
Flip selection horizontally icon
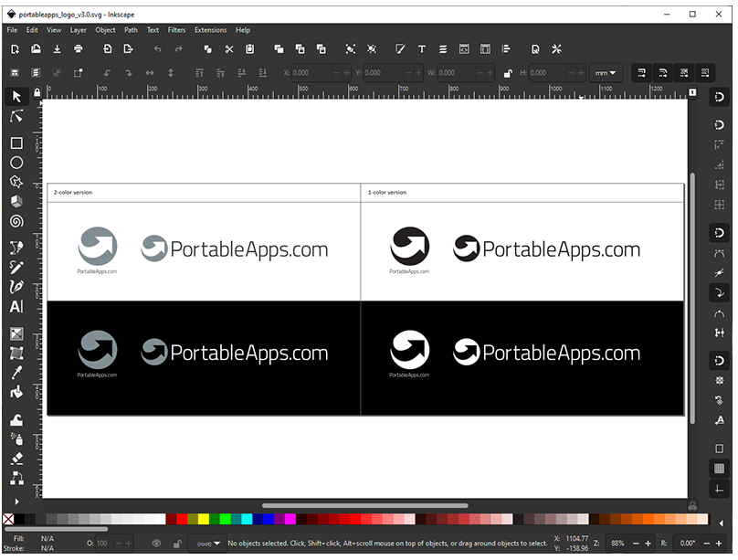(x=150, y=73)
